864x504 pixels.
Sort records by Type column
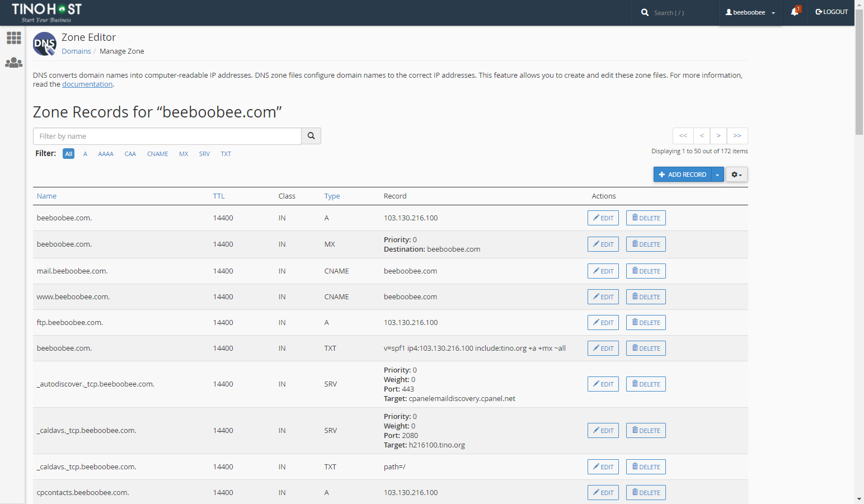(332, 196)
